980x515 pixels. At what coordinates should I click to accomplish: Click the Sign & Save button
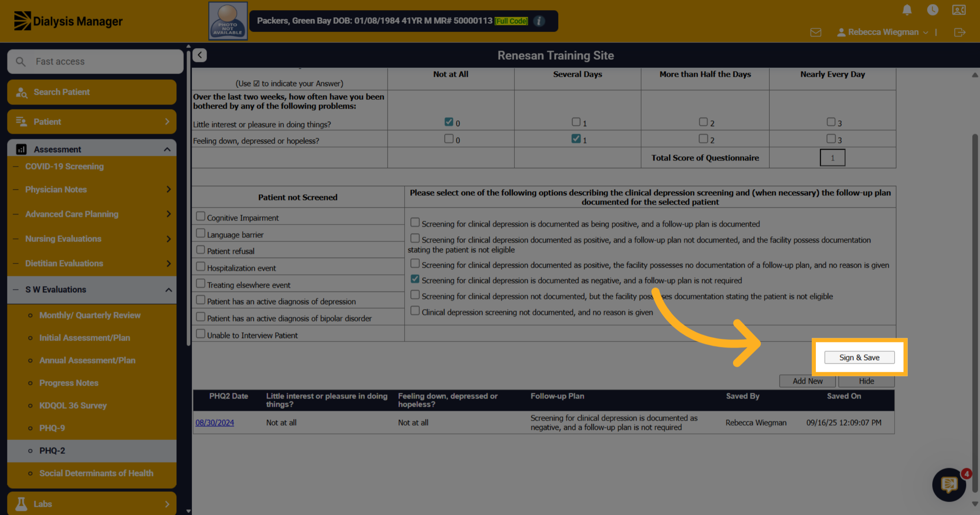click(860, 357)
